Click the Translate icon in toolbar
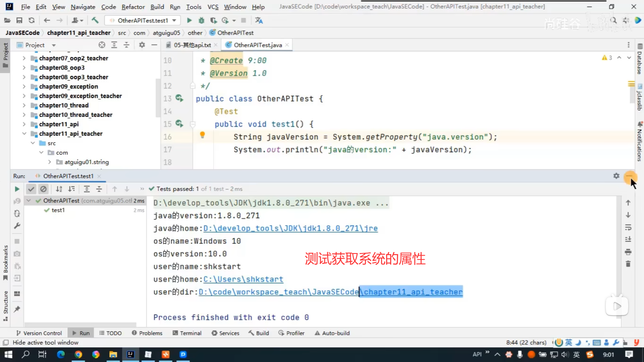This screenshot has width=644, height=362. [x=259, y=20]
